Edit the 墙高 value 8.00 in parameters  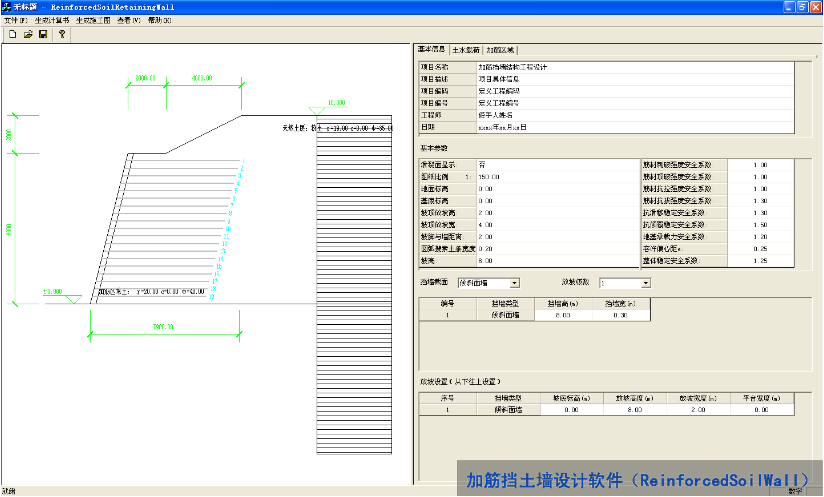click(x=558, y=261)
